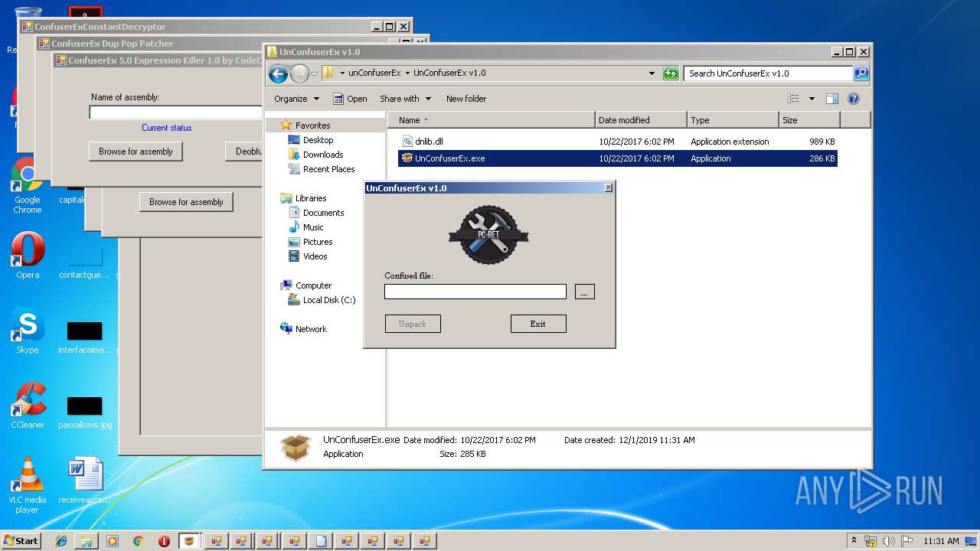
Task: Change the view with the views icon
Action: coord(793,99)
